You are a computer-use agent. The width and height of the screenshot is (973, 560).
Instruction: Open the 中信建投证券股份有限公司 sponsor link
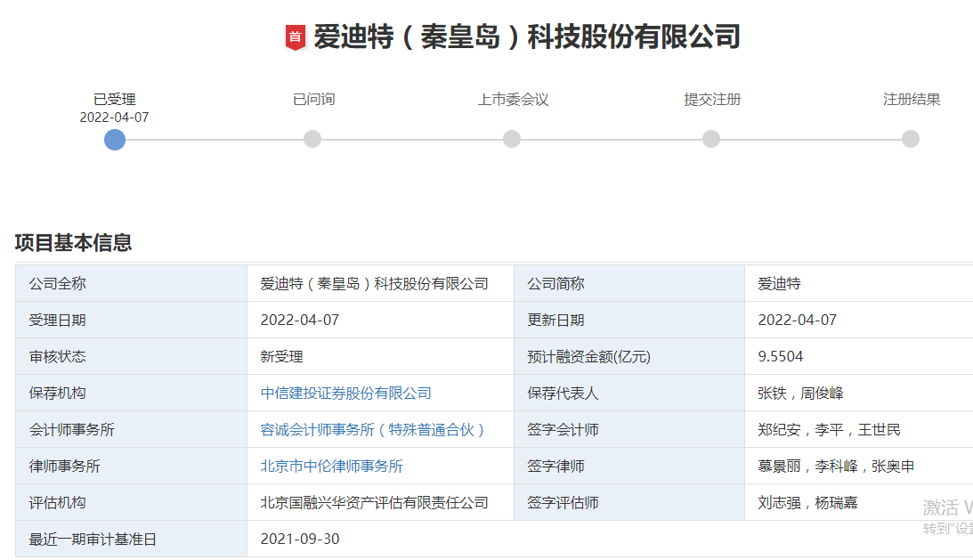[345, 393]
